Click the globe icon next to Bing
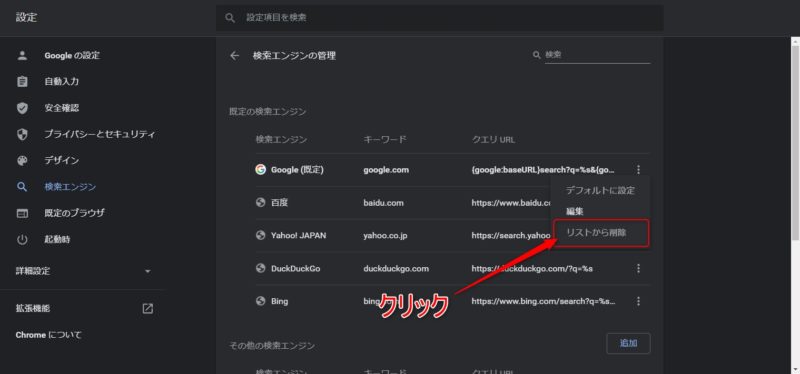The height and width of the screenshot is (374, 800). click(261, 301)
